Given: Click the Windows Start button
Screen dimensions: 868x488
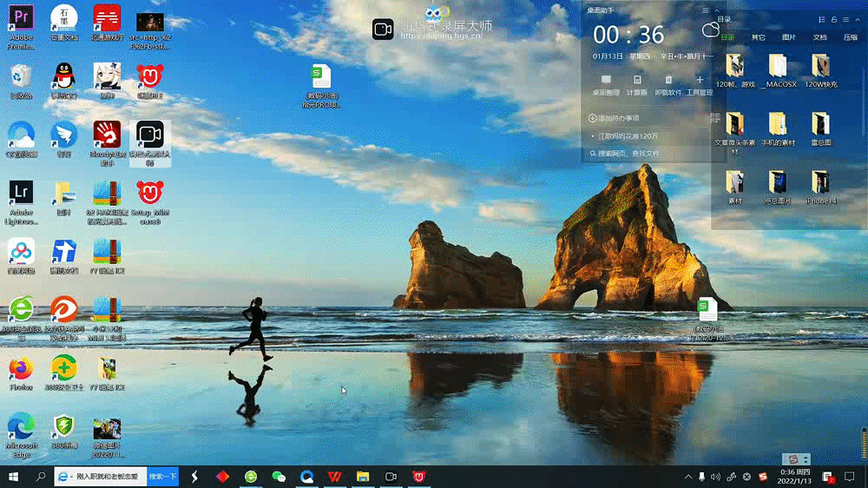Looking at the screenshot, I should click(x=13, y=477).
